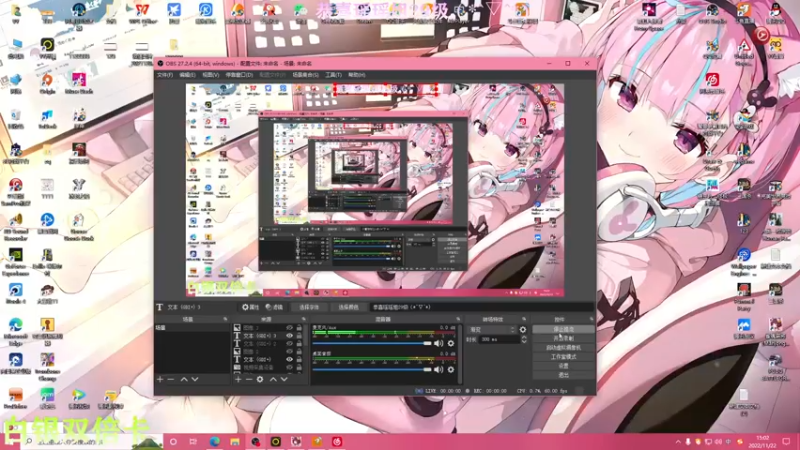
Task: Open 桌面音频 audio settings gear
Action: coord(451,369)
